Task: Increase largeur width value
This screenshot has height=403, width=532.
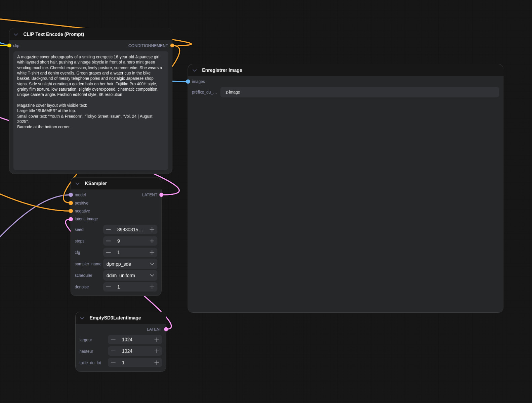Action: 157,340
